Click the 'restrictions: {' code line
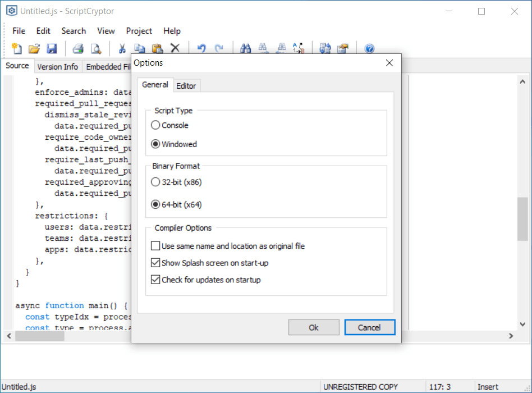The width and height of the screenshot is (532, 393). (72, 216)
